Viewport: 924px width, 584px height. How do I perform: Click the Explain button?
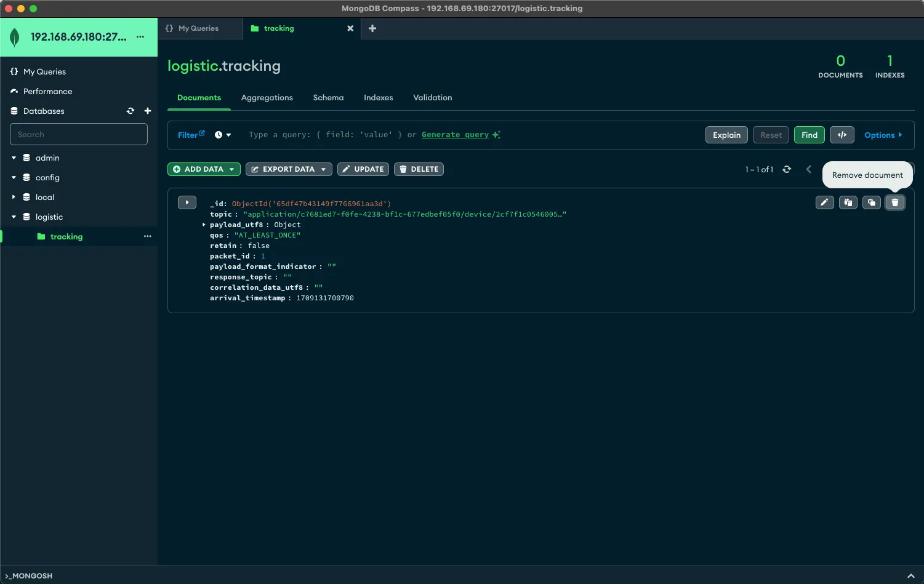pyautogui.click(x=727, y=135)
